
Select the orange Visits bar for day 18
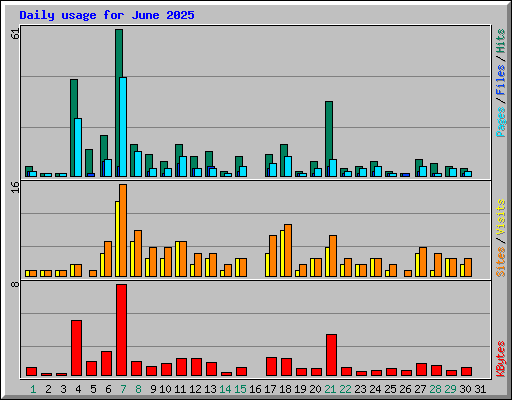point(288,251)
